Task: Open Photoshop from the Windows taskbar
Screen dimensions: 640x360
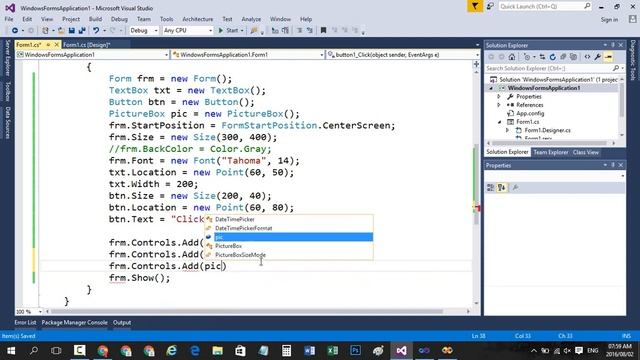Action: [x=355, y=351]
